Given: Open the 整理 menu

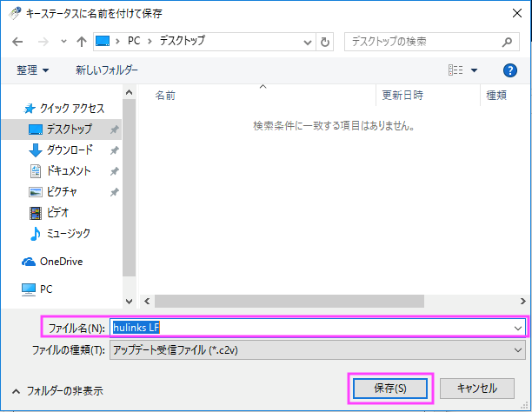Looking at the screenshot, I should 33,70.
